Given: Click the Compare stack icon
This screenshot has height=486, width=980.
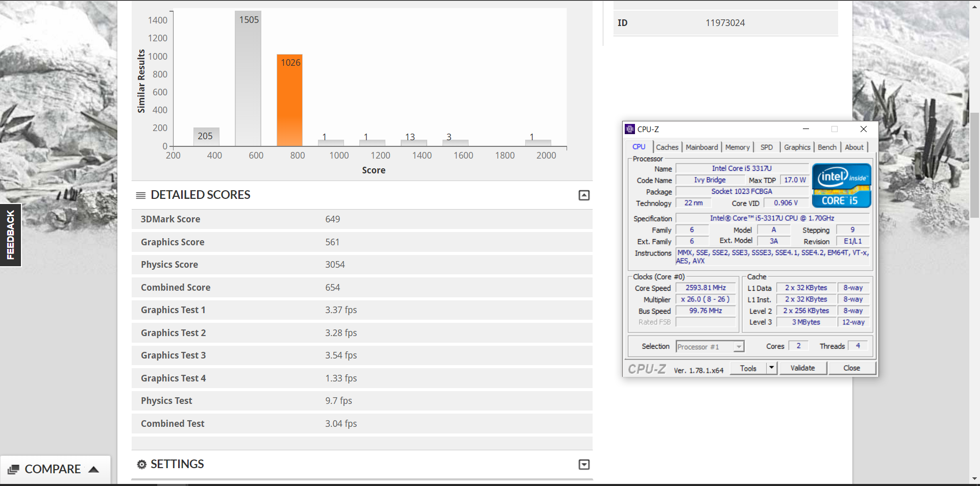Looking at the screenshot, I should pyautogui.click(x=13, y=469).
